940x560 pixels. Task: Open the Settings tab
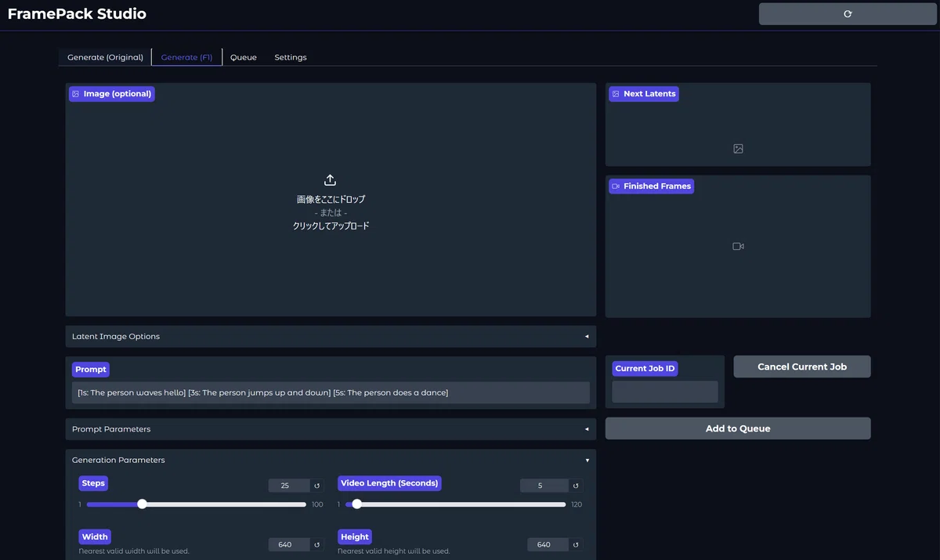[x=291, y=57]
